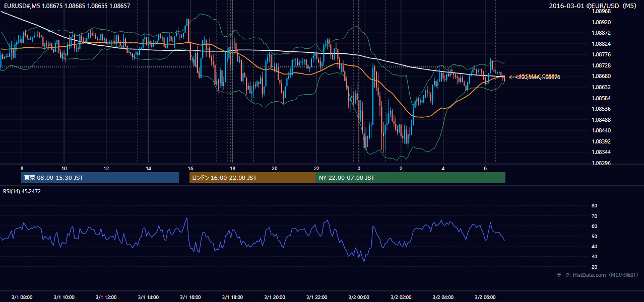Click hour label 10 under price chart
The image size is (644, 302).
(x=64, y=168)
